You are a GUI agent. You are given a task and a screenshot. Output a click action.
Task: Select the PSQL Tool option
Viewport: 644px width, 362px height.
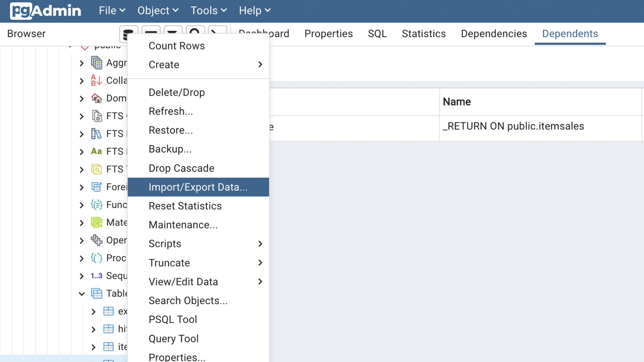pyautogui.click(x=172, y=319)
